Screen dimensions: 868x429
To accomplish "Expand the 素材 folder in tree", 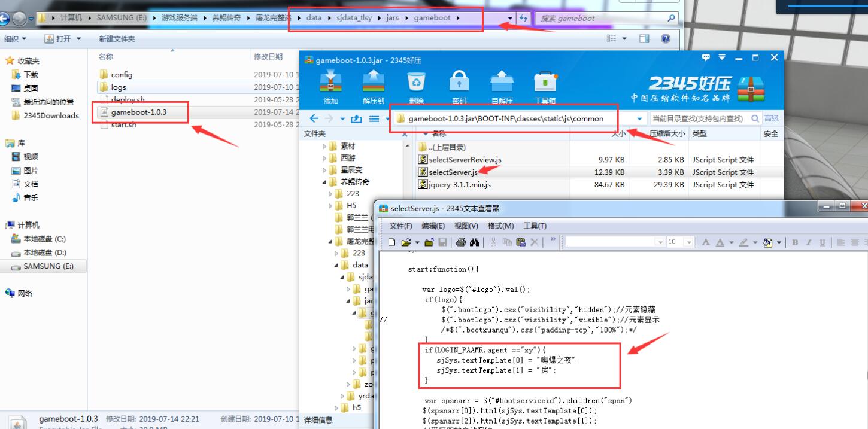I will click(x=325, y=146).
